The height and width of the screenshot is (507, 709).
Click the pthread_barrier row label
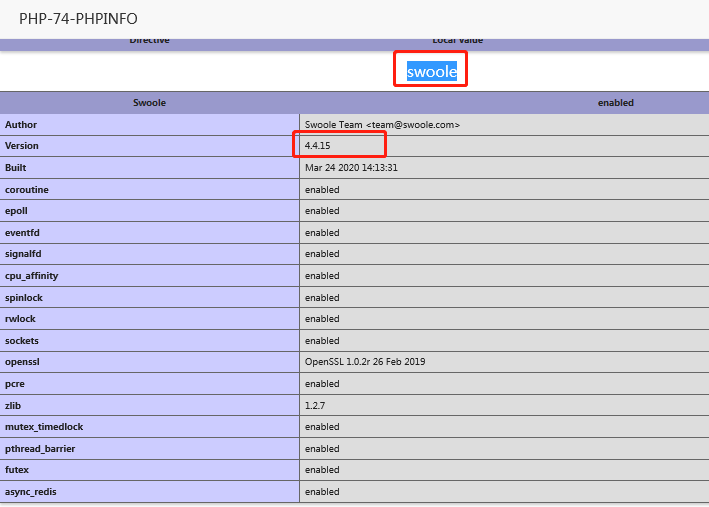[40, 449]
